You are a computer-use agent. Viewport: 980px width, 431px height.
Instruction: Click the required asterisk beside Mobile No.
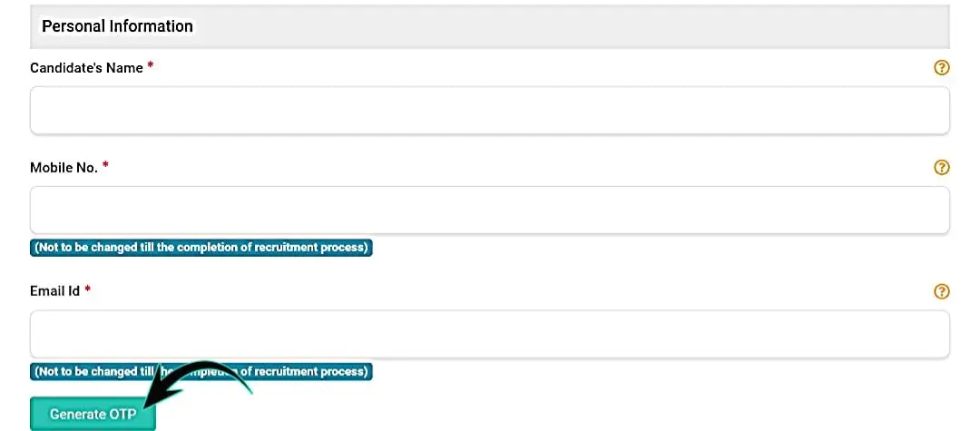[x=105, y=166]
